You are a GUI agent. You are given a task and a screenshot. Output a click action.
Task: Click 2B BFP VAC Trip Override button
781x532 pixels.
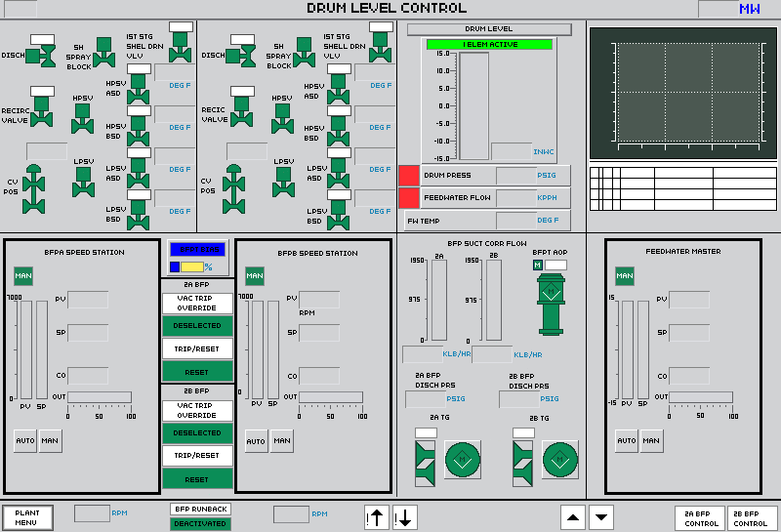click(196, 410)
